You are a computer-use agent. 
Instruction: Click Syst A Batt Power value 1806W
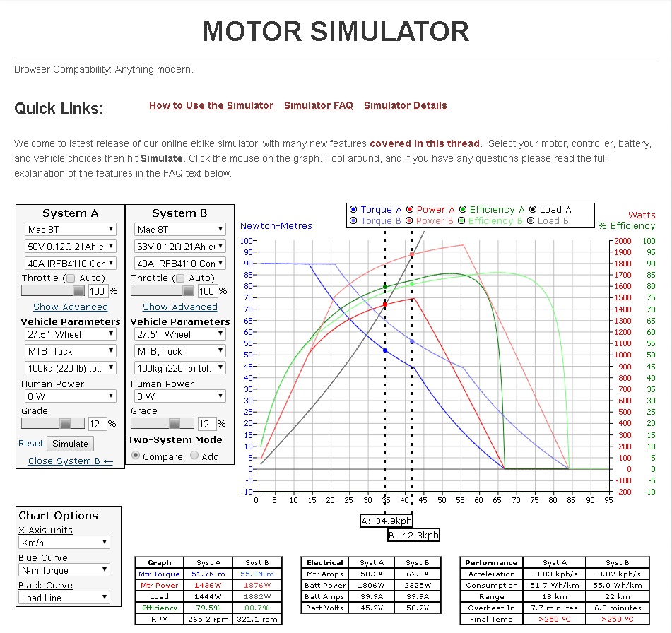point(372,586)
